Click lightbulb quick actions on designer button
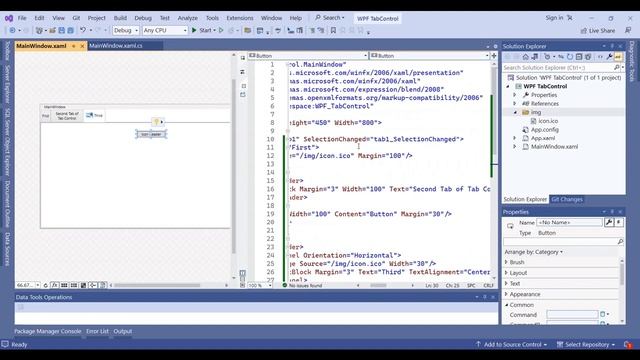Image resolution: width=640 pixels, height=360 pixels. 156,122
